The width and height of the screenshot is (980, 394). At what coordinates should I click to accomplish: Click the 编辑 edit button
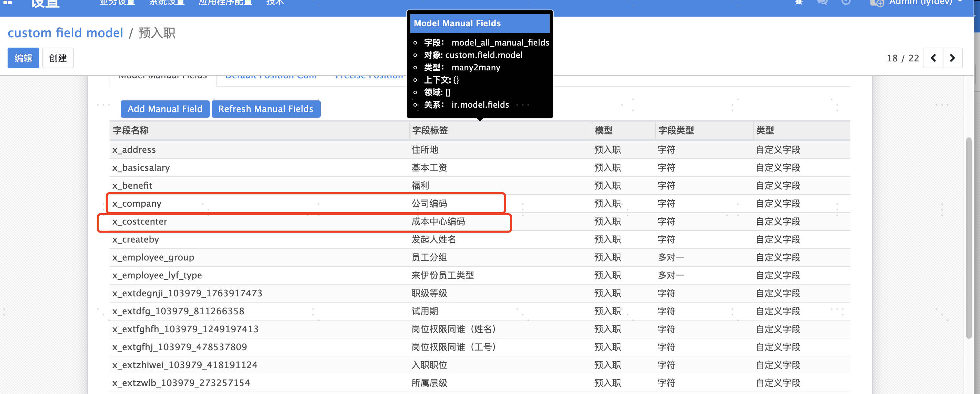tap(23, 58)
